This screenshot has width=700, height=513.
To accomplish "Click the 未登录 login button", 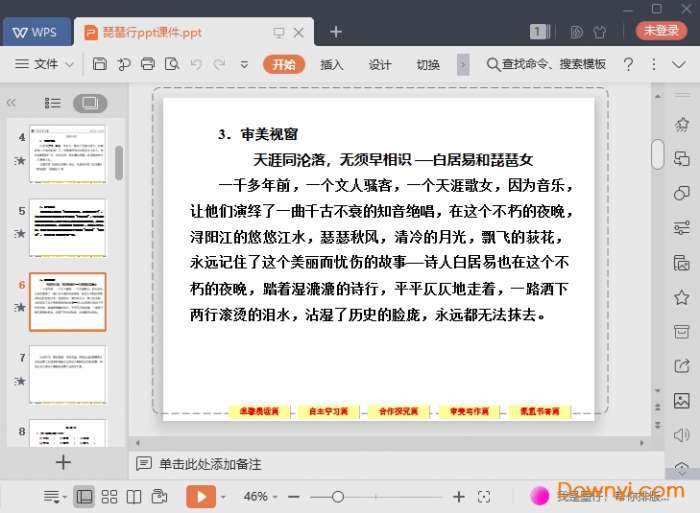I will pos(661,30).
